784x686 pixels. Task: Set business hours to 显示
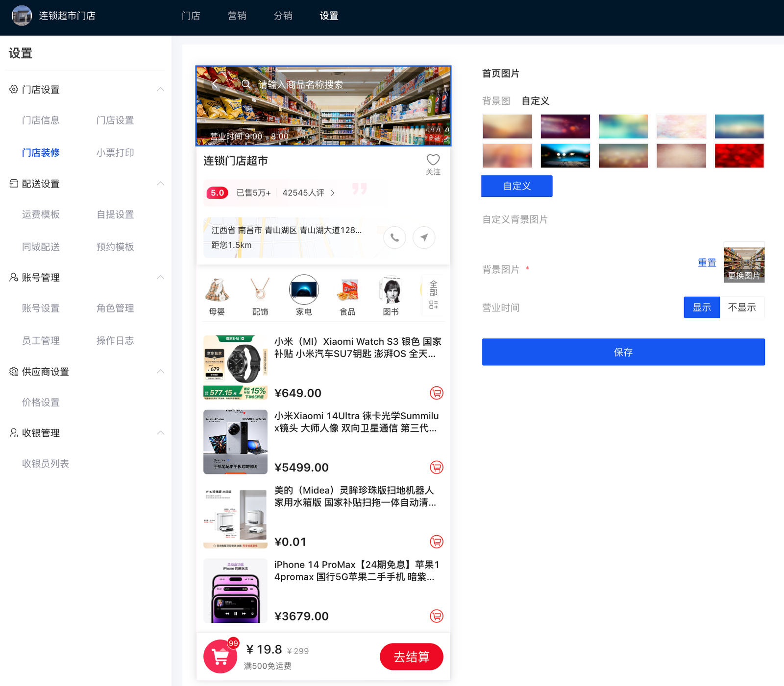(701, 308)
